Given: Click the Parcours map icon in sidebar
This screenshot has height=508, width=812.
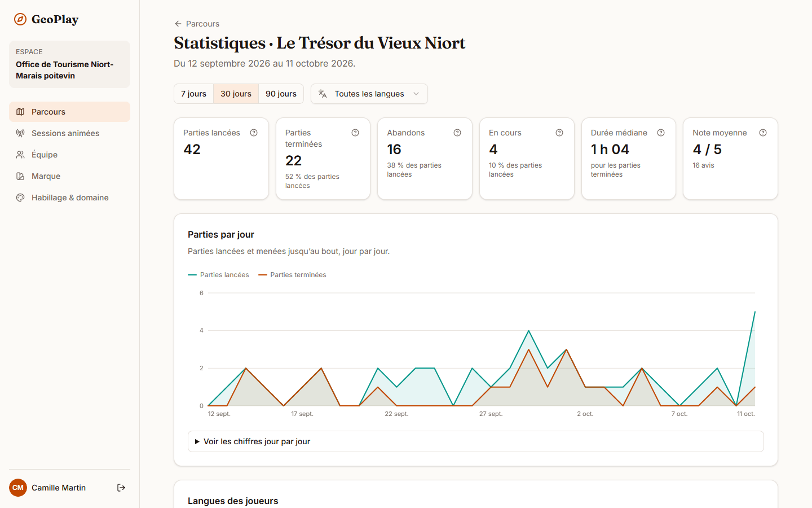Looking at the screenshot, I should click(20, 112).
